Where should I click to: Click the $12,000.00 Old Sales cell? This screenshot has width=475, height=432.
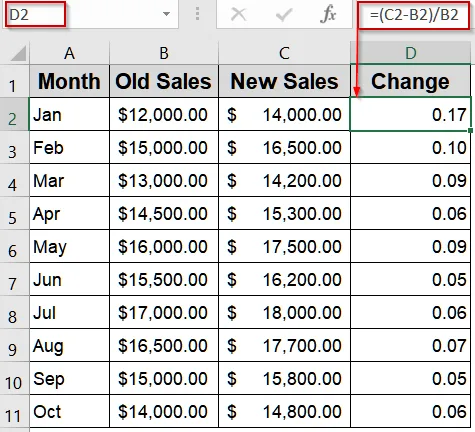164,114
